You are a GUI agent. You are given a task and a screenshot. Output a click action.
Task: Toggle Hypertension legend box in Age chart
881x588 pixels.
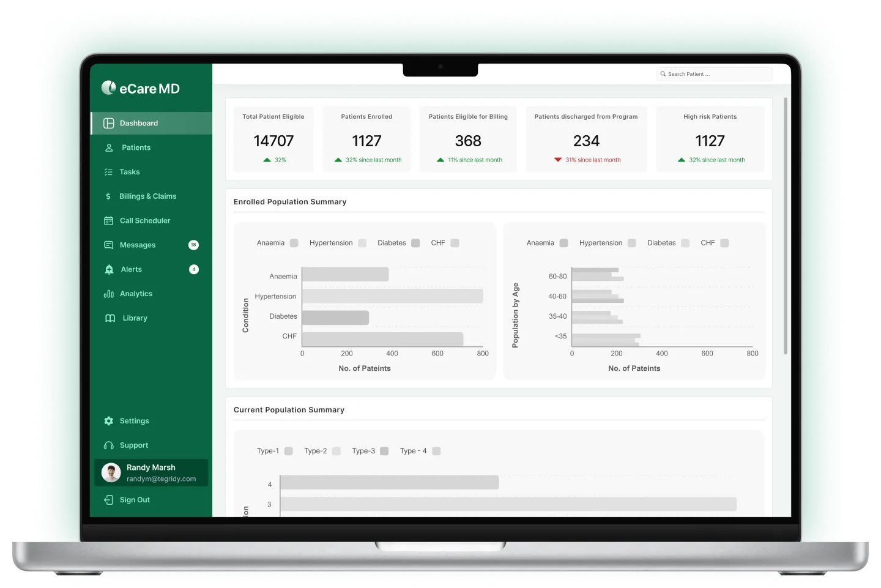[632, 243]
